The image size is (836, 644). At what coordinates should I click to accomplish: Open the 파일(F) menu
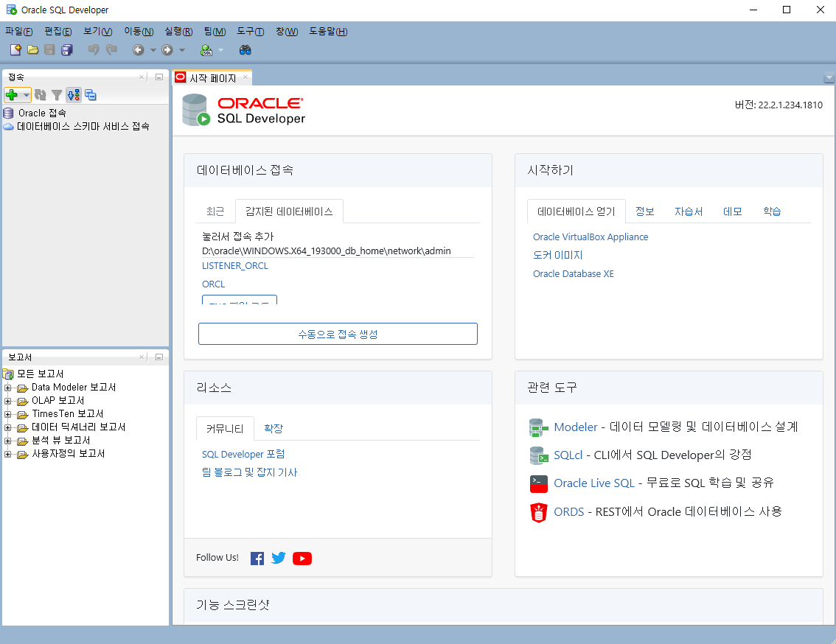[x=18, y=32]
